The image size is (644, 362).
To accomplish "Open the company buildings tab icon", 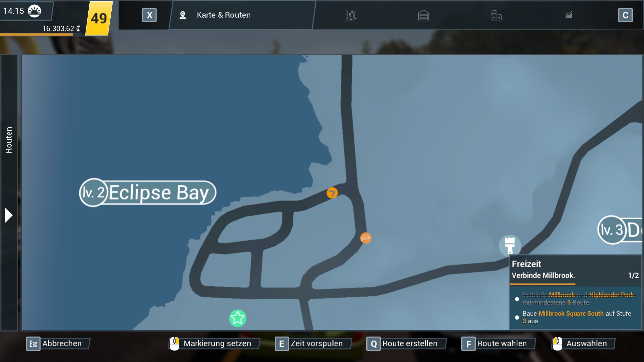I will tap(496, 15).
